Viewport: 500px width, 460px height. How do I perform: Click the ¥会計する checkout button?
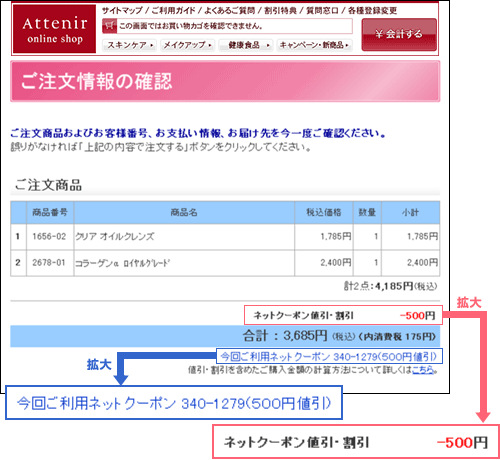(x=399, y=34)
